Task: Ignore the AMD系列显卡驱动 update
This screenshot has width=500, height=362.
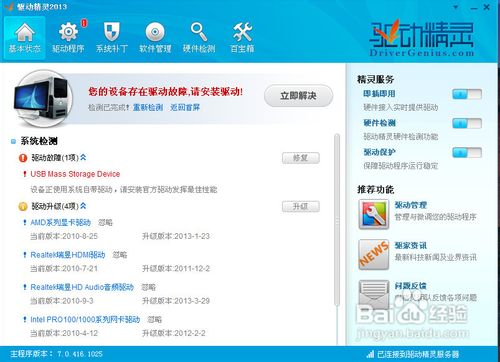Action: tap(106, 222)
